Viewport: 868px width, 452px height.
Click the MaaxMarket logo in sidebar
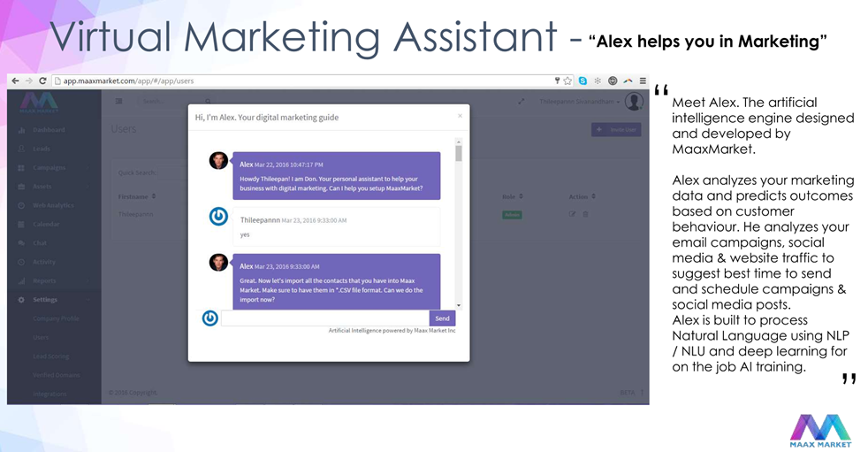pyautogui.click(x=39, y=103)
